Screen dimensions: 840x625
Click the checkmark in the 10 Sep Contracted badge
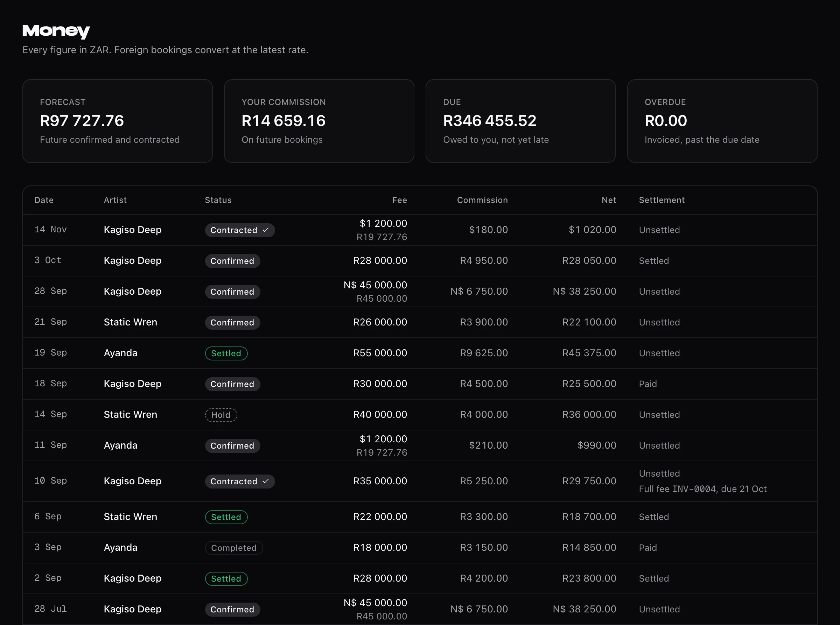[x=266, y=481]
